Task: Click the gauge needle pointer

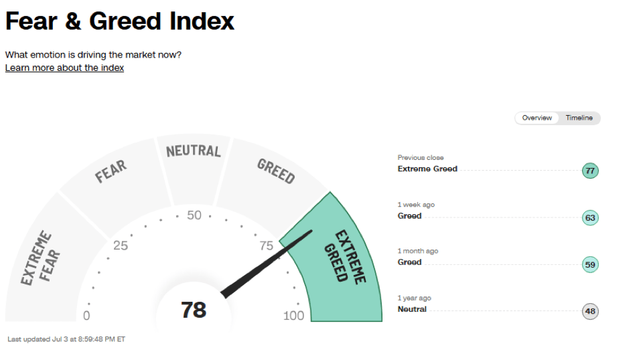Action: (x=266, y=264)
